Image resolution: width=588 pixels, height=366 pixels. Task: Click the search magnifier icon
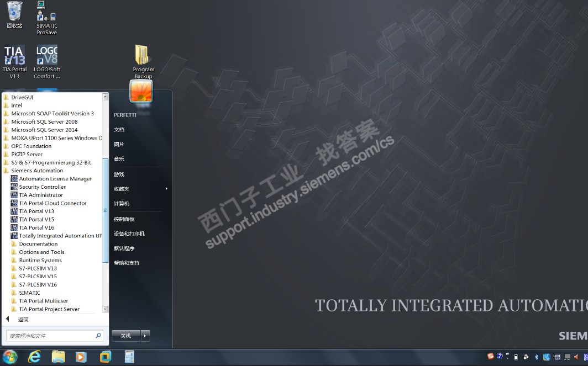tap(98, 336)
